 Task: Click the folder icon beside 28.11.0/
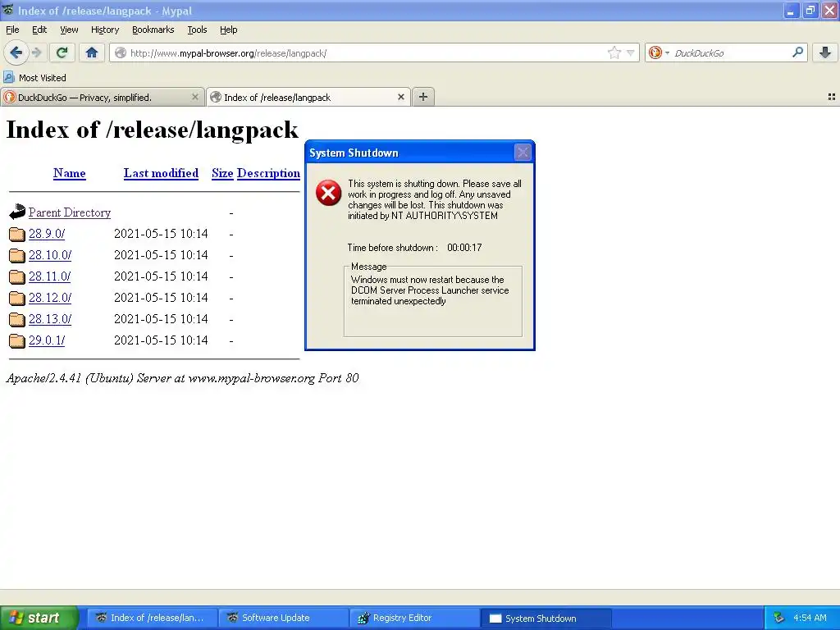point(17,277)
